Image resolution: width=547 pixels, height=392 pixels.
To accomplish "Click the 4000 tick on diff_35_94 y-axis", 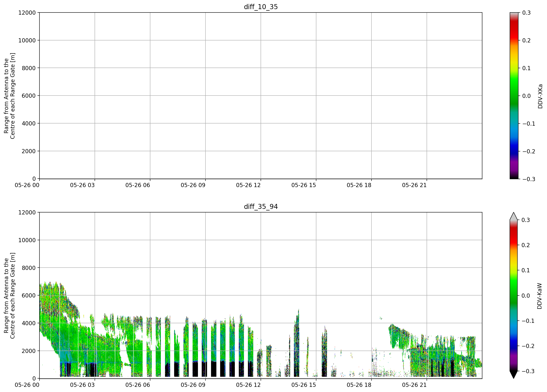I will [x=29, y=323].
